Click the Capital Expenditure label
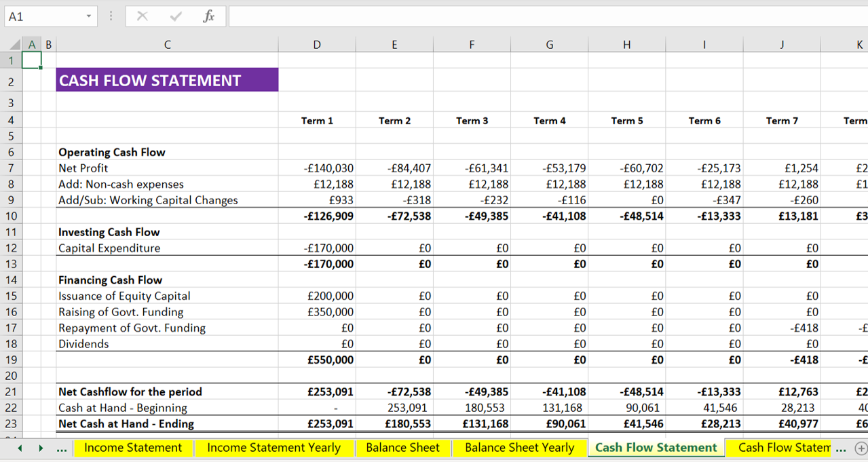This screenshot has height=462, width=868. coord(109,248)
